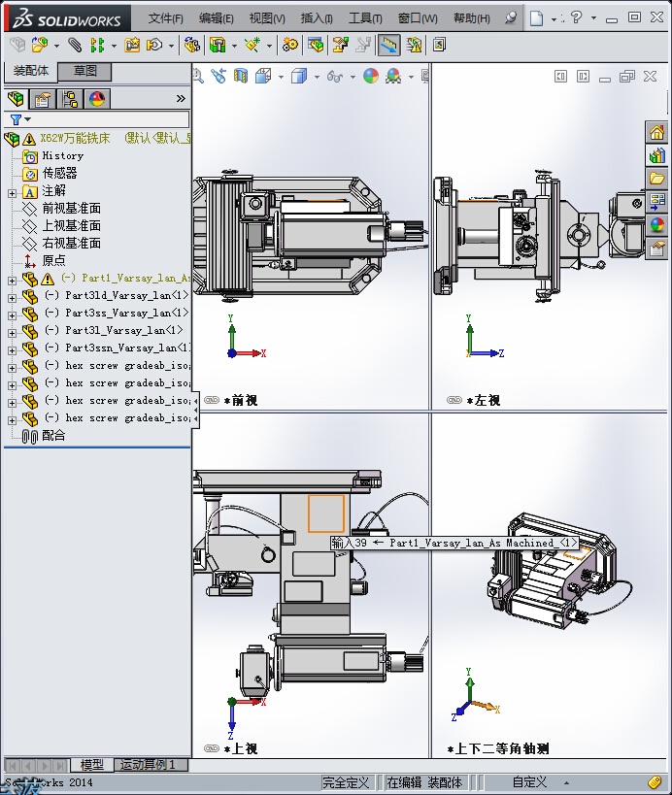The width and height of the screenshot is (672, 795).
Task: Click the Hide/Show Items glasses icon
Action: pyautogui.click(x=335, y=76)
